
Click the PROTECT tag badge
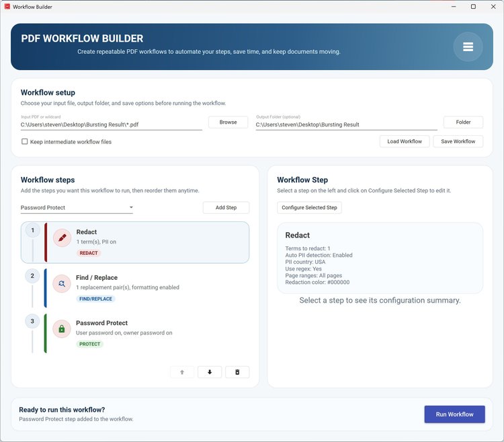[89, 344]
